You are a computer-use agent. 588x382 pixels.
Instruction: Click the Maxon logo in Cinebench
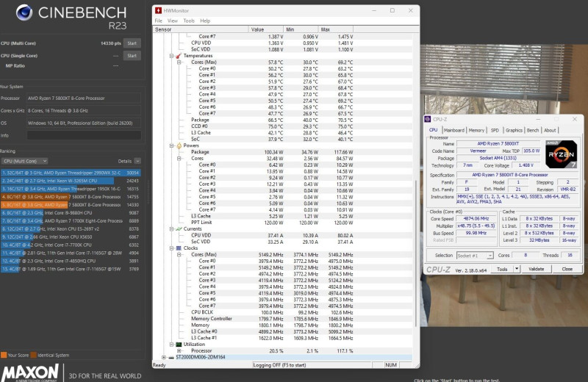[x=30, y=372]
